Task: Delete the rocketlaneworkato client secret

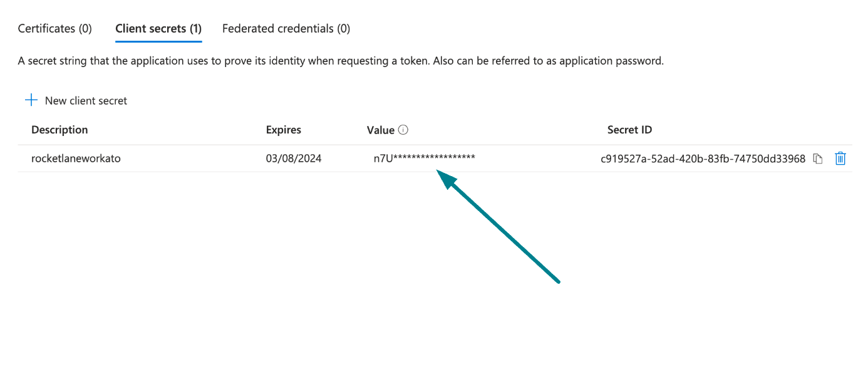Action: coord(840,159)
